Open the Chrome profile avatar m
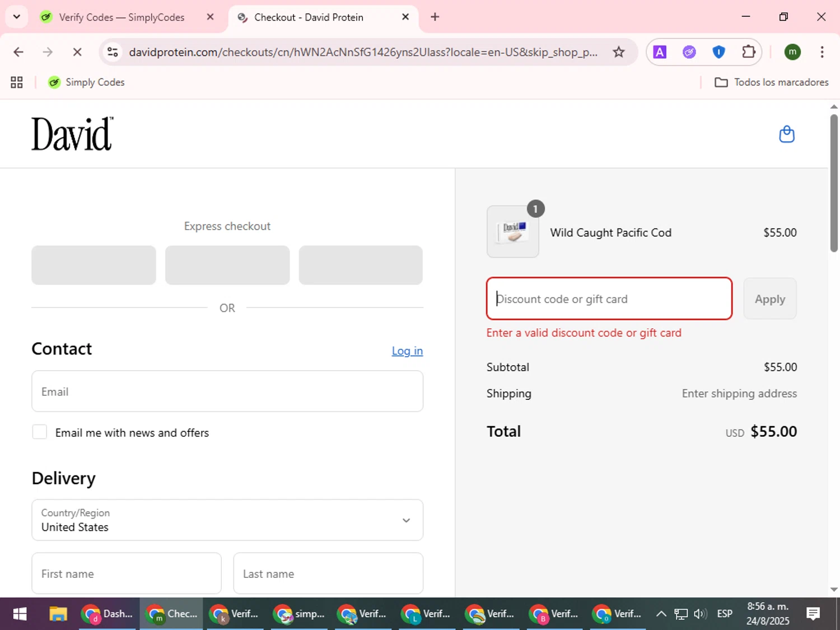 coord(792,52)
